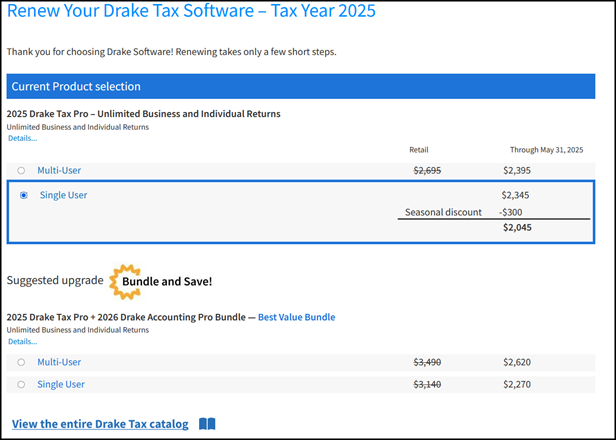Screen dimensions: 616x440
Task: Click Multi-User label priced $2,620
Action: coord(59,362)
